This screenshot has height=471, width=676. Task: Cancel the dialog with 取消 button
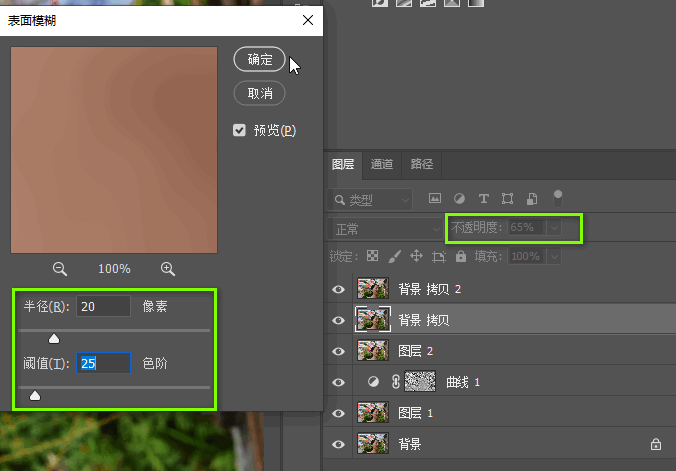tap(260, 93)
